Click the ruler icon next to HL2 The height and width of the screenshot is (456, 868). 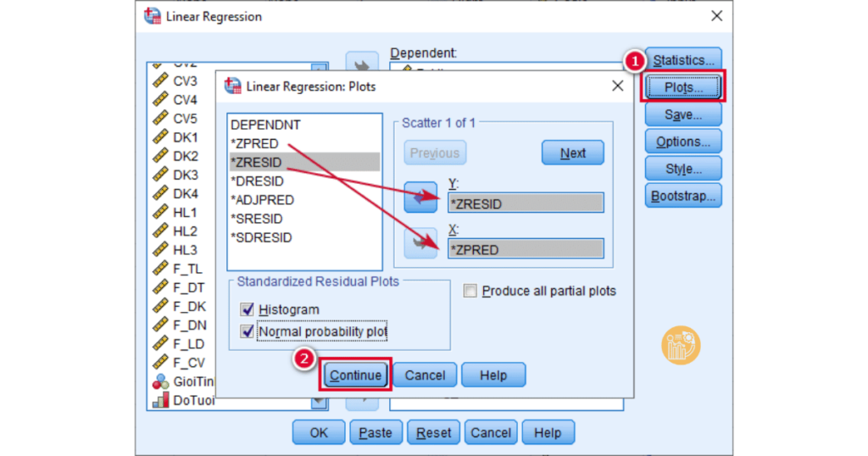[x=159, y=231]
